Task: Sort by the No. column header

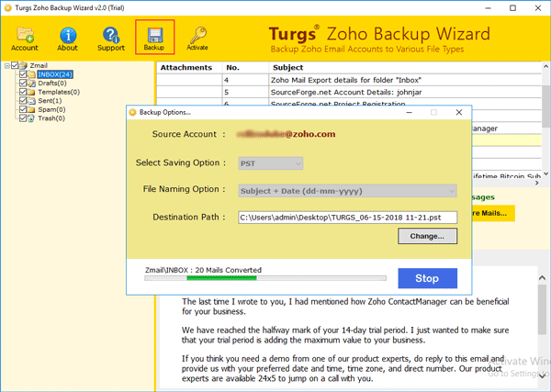Action: 245,67
